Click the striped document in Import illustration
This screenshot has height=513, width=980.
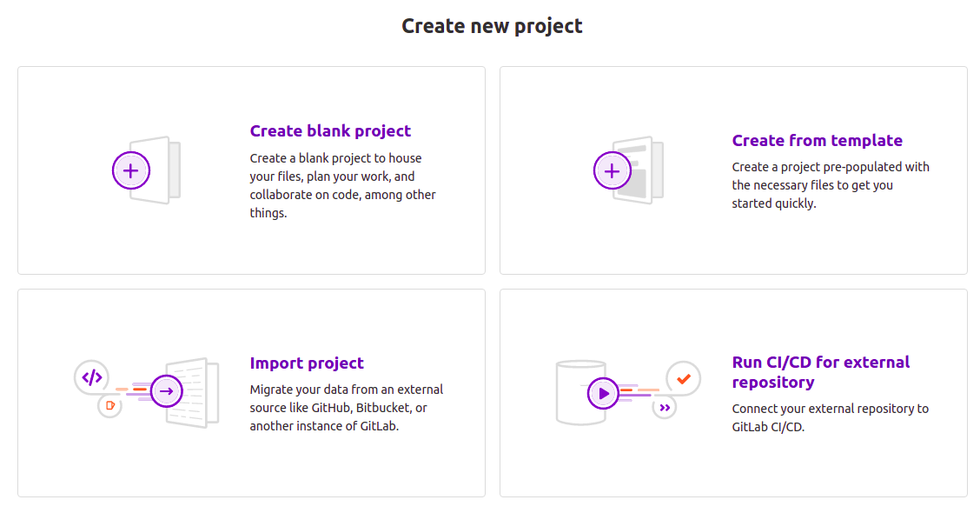197,392
